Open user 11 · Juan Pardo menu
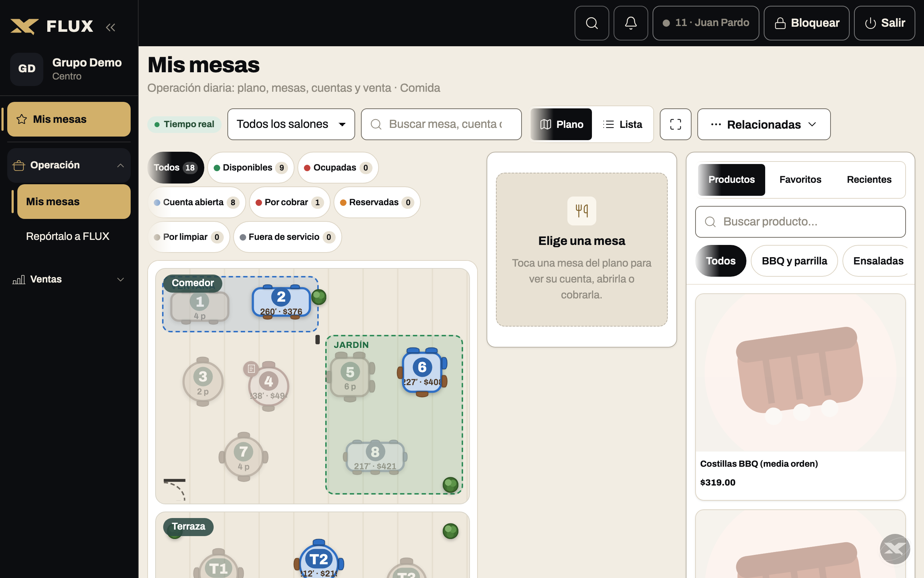Screen dimensions: 924x578 point(706,23)
